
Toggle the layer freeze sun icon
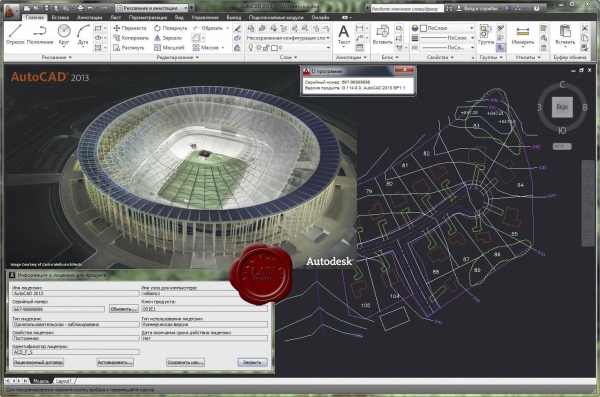(259, 48)
